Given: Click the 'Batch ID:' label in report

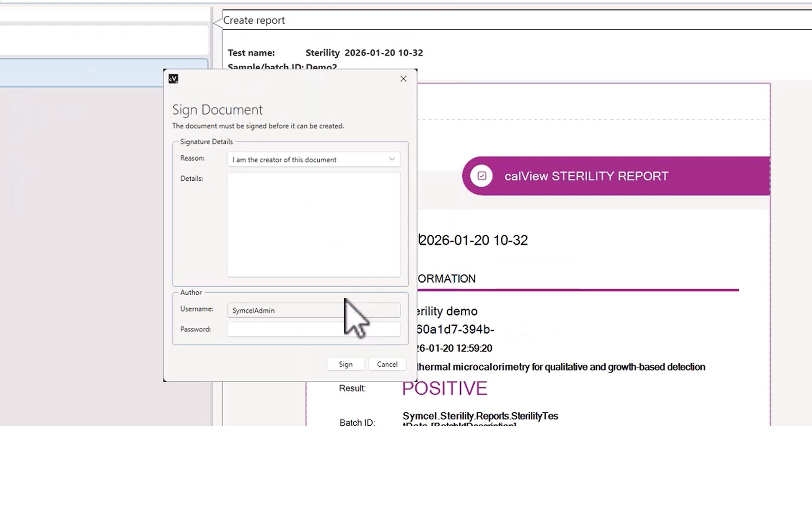Looking at the screenshot, I should click(x=357, y=423).
